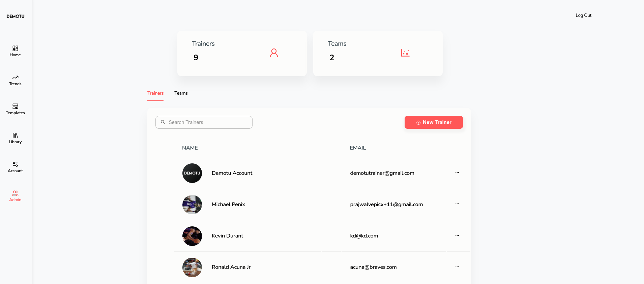Viewport: 644px width, 284px height.
Task: Open the ellipsis menu for Ronald Acuna Jr
Action: 457,267
